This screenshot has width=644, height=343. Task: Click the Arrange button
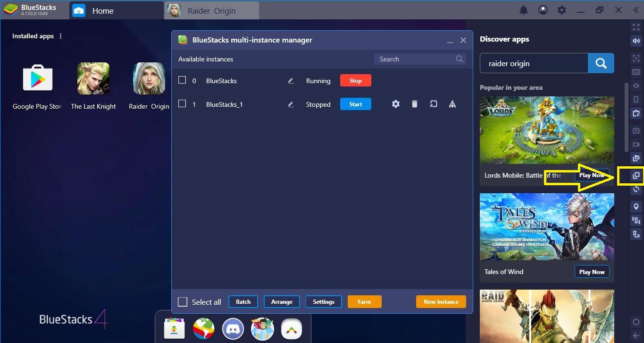click(x=282, y=302)
